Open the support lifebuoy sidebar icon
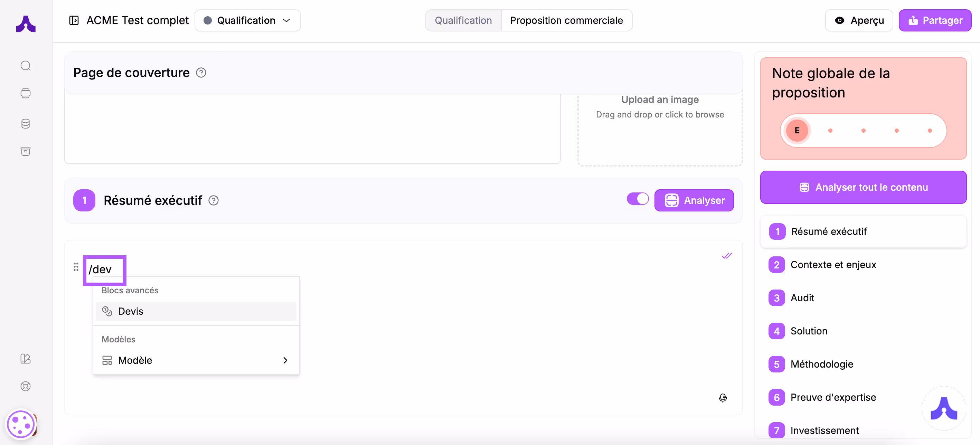Viewport: 980px width, 445px height. pyautogui.click(x=26, y=386)
